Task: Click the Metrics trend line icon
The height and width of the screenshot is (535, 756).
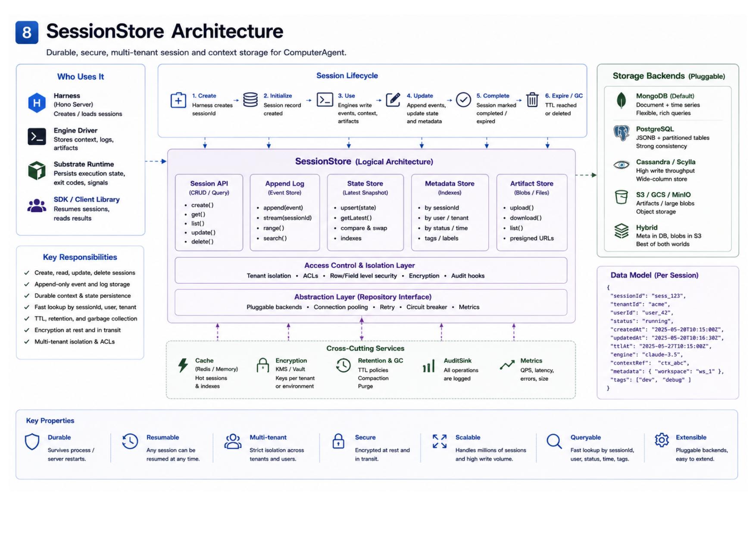Action: pyautogui.click(x=507, y=365)
